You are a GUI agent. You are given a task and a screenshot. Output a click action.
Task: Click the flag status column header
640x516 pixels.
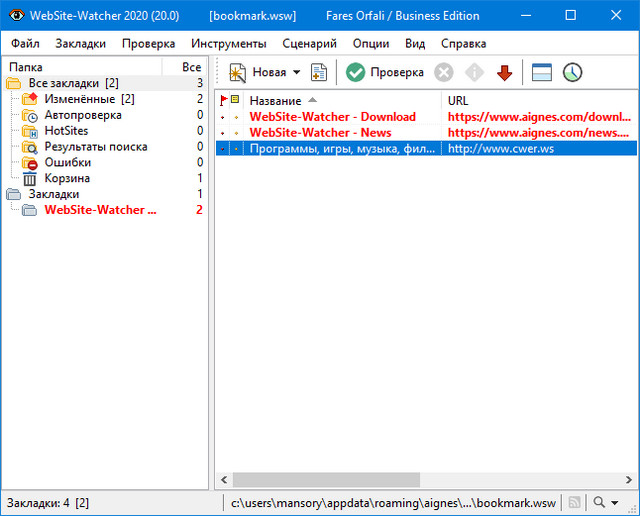click(224, 101)
